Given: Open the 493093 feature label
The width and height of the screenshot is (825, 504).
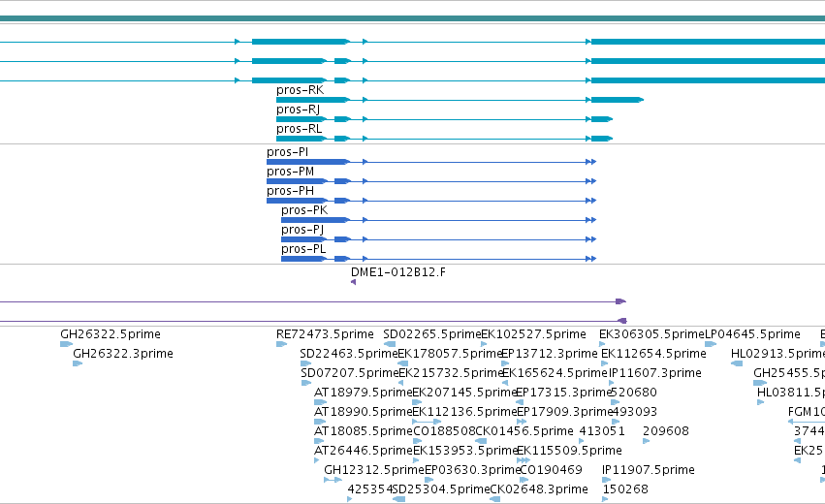Looking at the screenshot, I should point(635,413).
